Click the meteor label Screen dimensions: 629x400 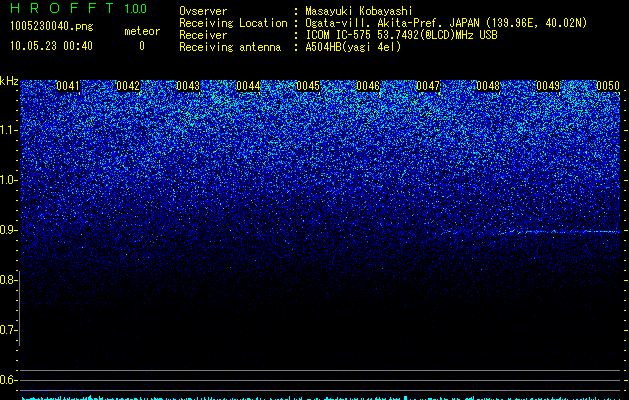[x=142, y=31]
